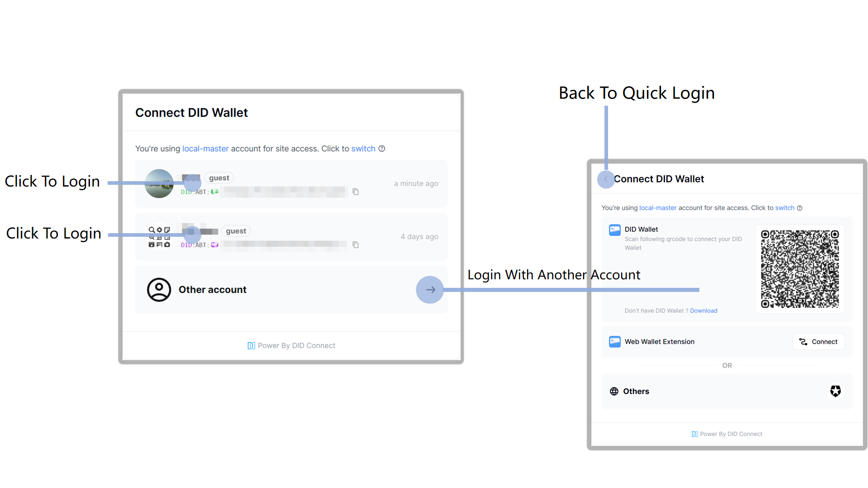
Task: Click the Auth0 shield icon in Others row
Action: (835, 391)
